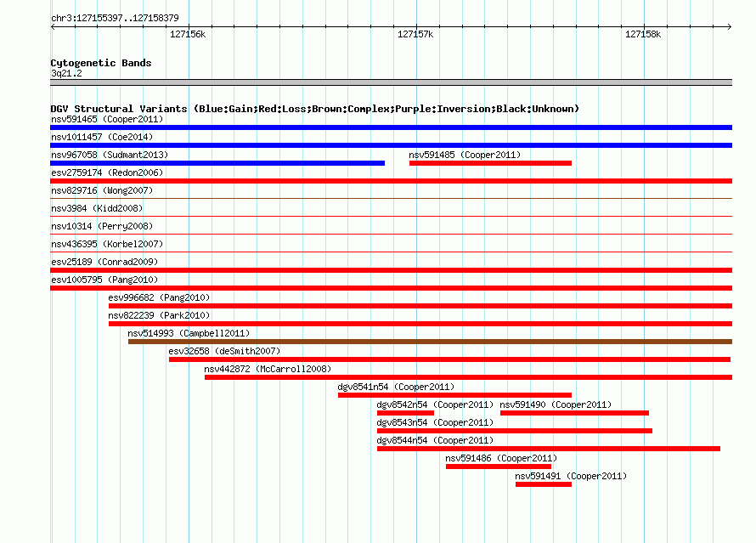Open the nsv3984 (Kidd2008) variant label
The image size is (756, 543).
97,208
